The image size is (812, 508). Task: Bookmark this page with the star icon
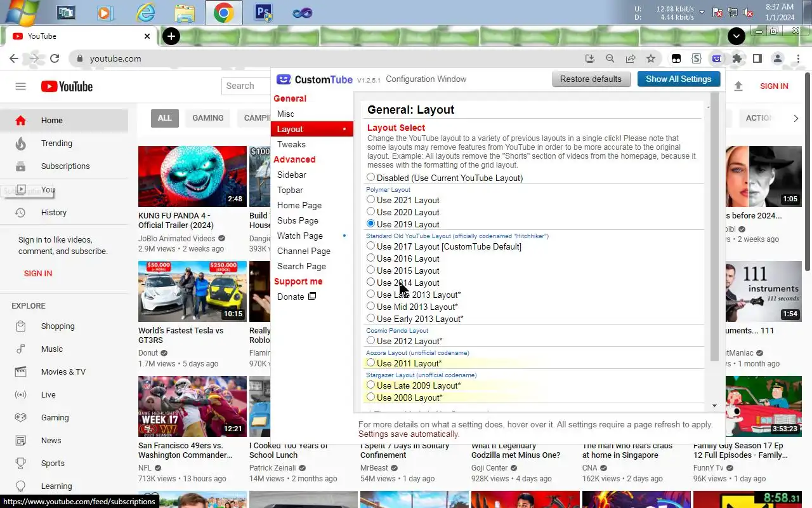pos(651,58)
